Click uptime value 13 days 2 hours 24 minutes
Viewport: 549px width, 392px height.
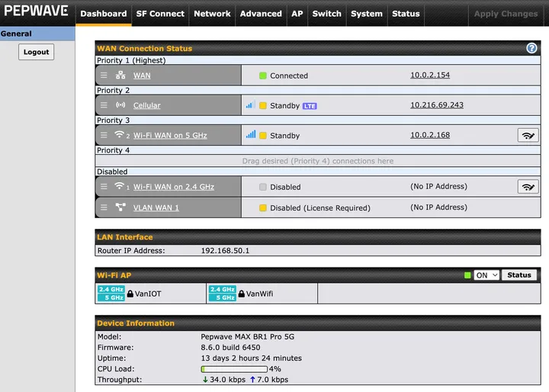coord(252,358)
